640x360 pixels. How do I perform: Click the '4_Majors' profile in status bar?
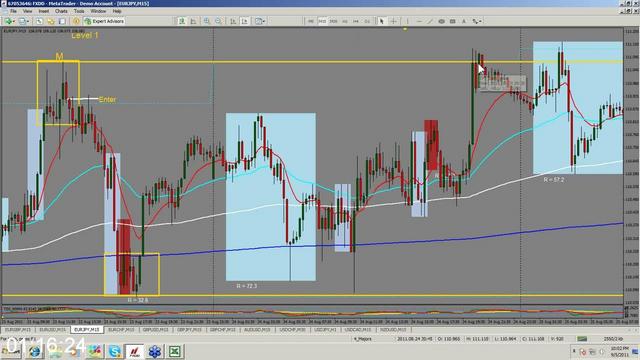362,339
